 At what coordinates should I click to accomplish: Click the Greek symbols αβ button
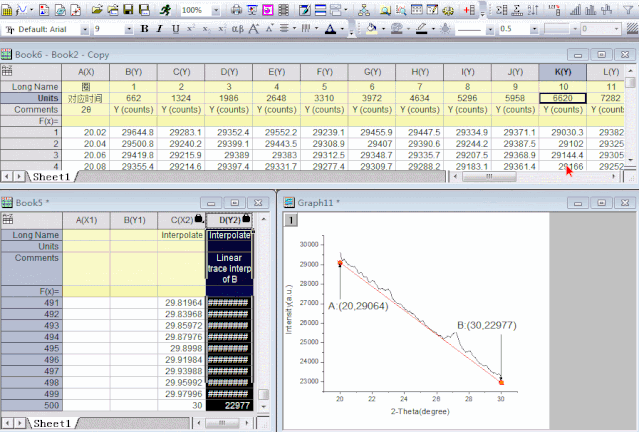[237, 29]
